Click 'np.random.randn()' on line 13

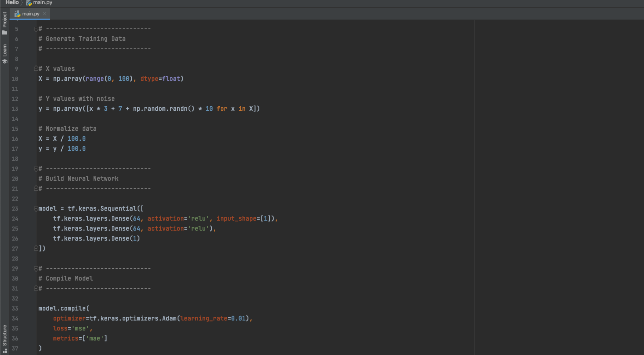point(164,108)
